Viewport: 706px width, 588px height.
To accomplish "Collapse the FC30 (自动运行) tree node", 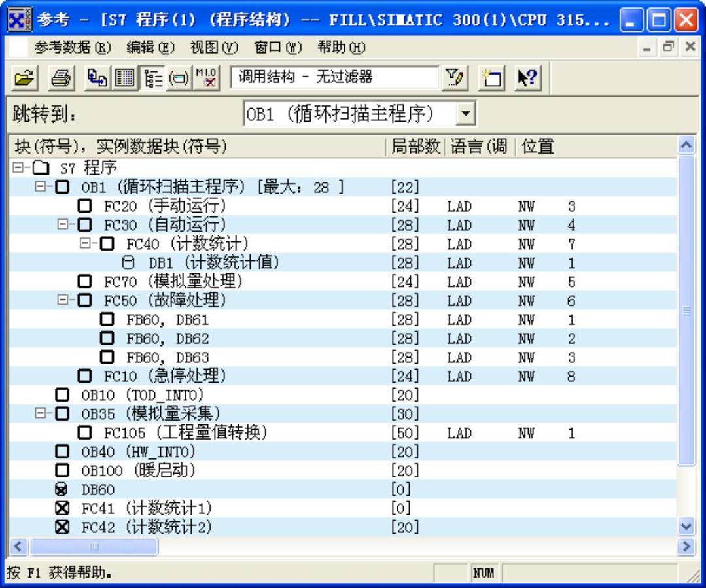I will 63,225.
